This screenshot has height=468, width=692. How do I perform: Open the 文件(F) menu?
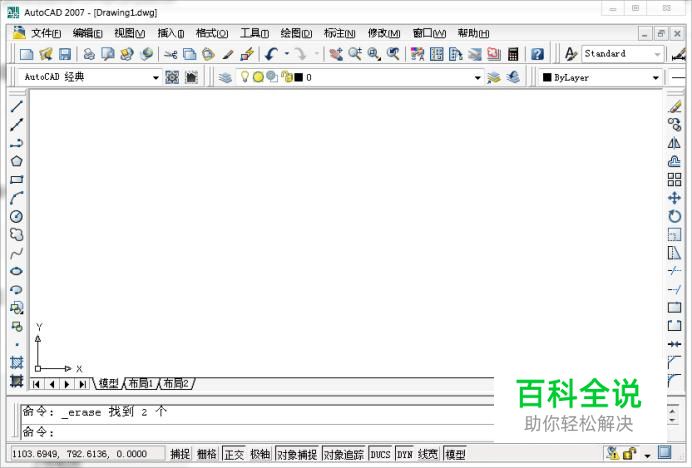coord(46,33)
